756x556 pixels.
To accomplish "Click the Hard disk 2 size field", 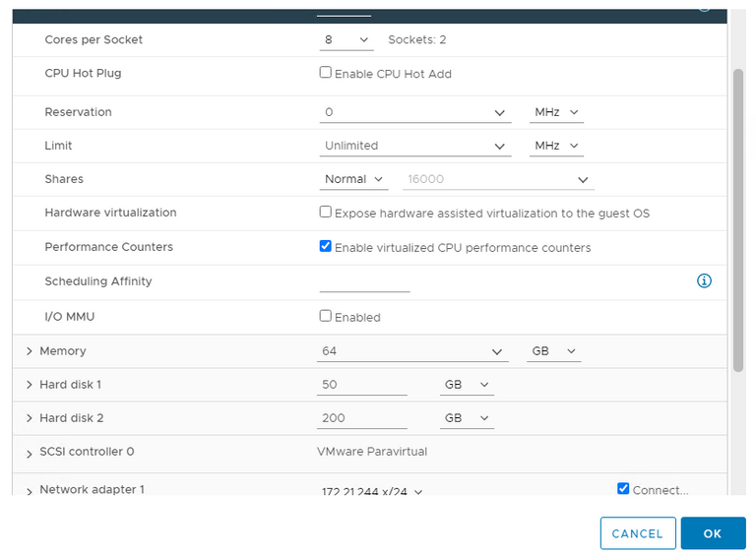I will (362, 418).
